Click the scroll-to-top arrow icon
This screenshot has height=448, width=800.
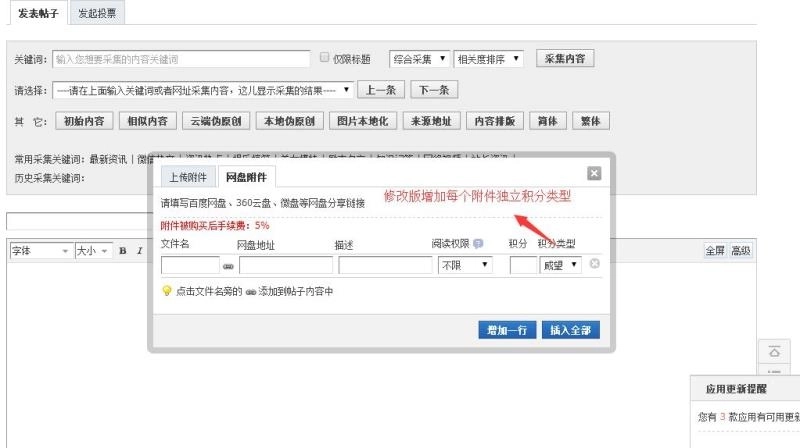(x=774, y=352)
